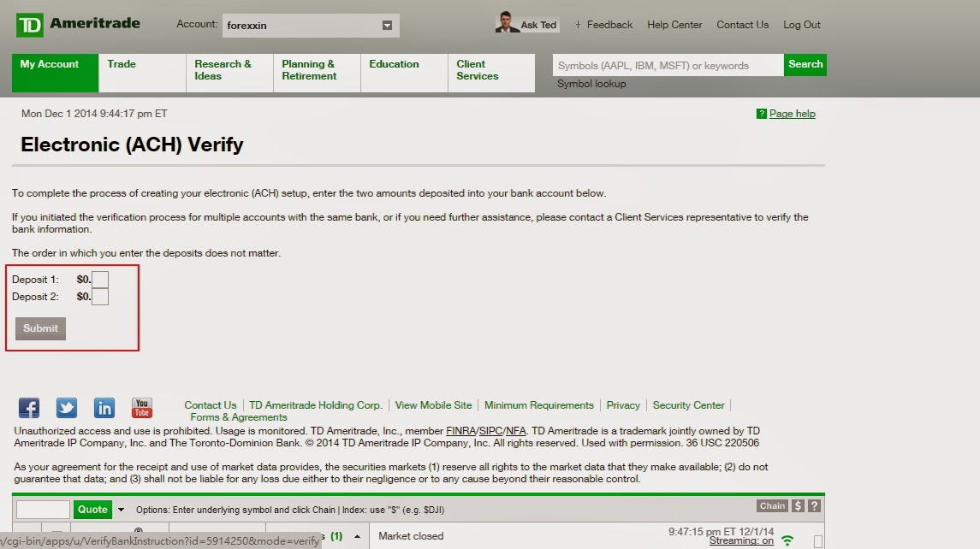Open the Page help link
The height and width of the screenshot is (549, 980).
click(792, 114)
